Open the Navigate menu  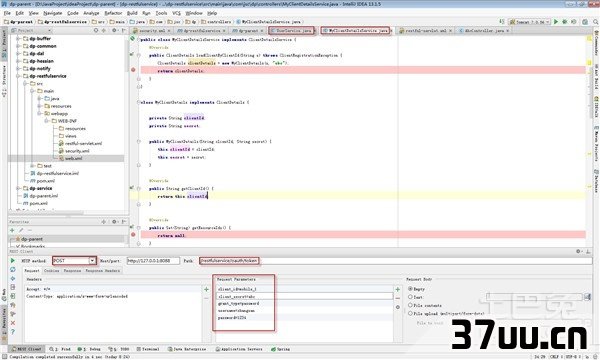[52, 13]
